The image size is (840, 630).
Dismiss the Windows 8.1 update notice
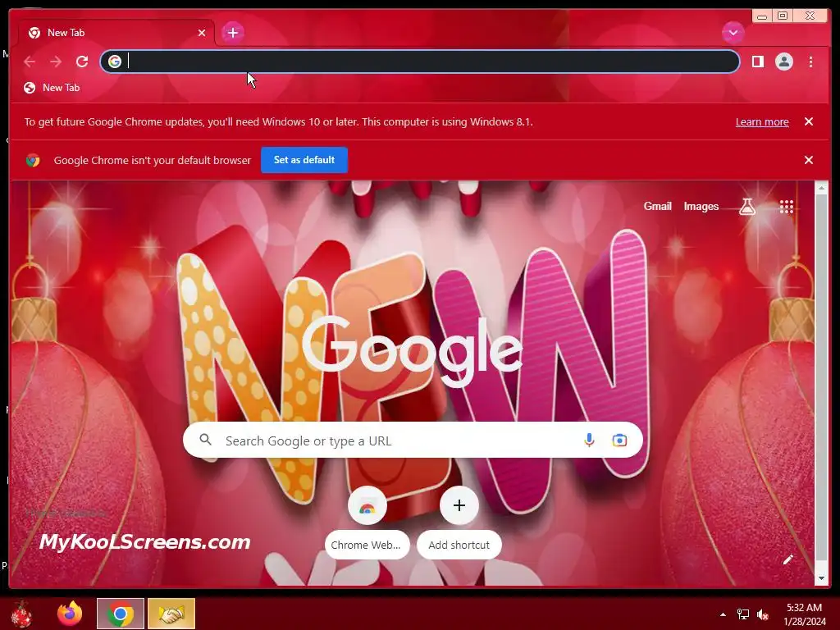808,121
